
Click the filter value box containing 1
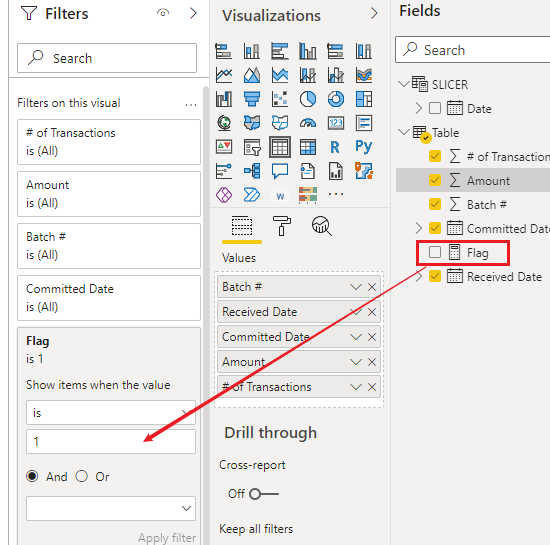111,442
